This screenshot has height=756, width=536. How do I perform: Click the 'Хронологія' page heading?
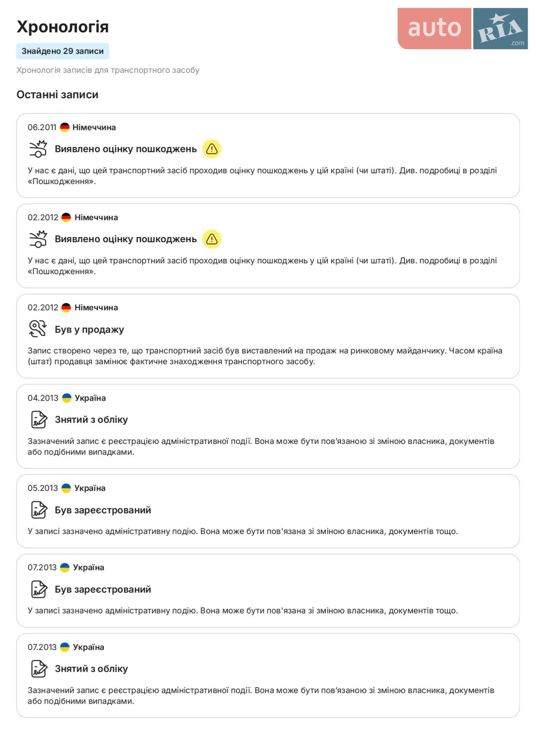point(63,27)
